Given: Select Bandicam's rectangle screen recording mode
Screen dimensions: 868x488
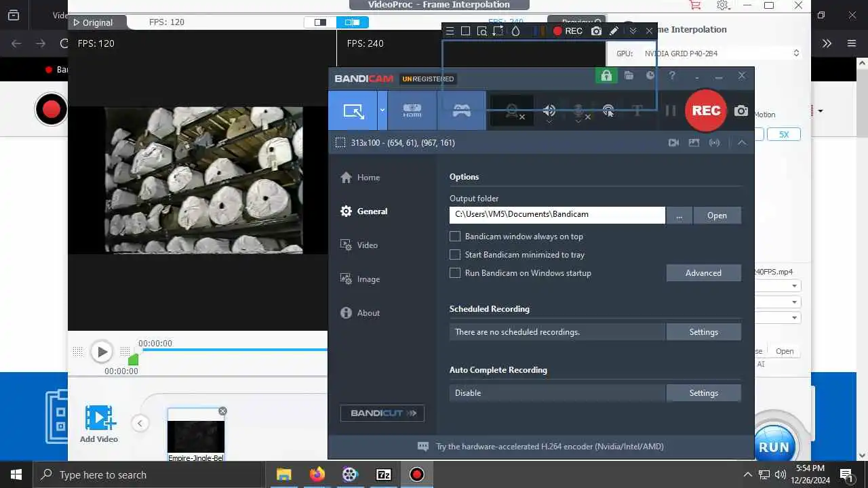Looking at the screenshot, I should [x=353, y=110].
